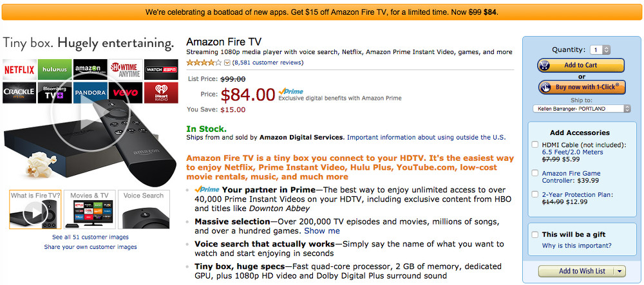
Task: Click the Hulu Plus logo tile
Action: pos(54,69)
